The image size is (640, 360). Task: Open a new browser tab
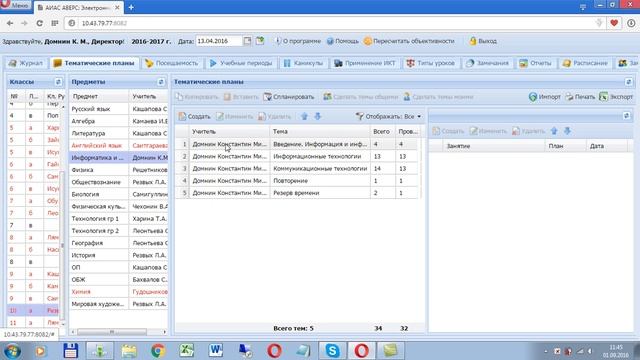point(131,7)
